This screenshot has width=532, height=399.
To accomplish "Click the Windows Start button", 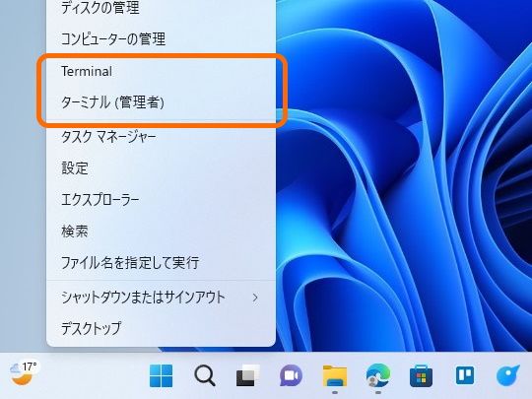I will point(162,375).
